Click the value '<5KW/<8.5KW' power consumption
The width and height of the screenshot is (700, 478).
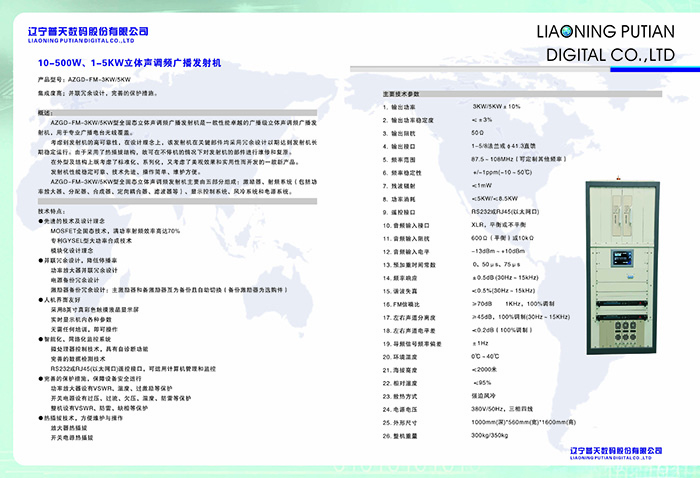click(x=495, y=199)
